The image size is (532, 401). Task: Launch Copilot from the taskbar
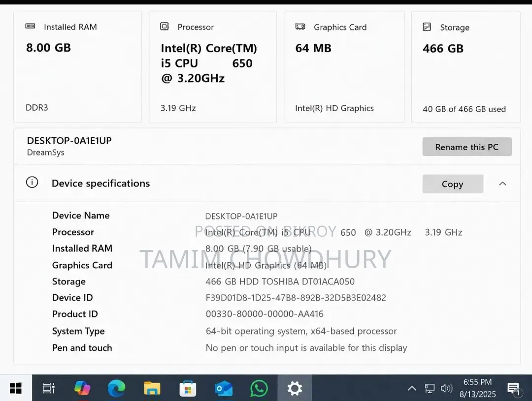(x=82, y=388)
